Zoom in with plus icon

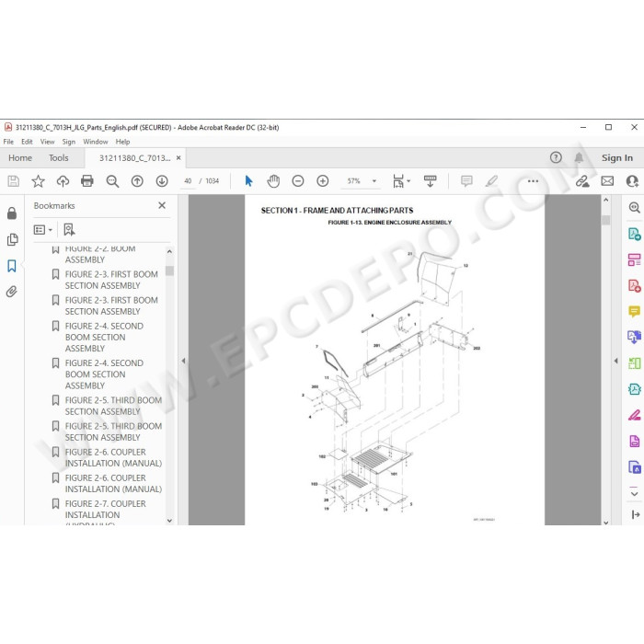coord(323,181)
